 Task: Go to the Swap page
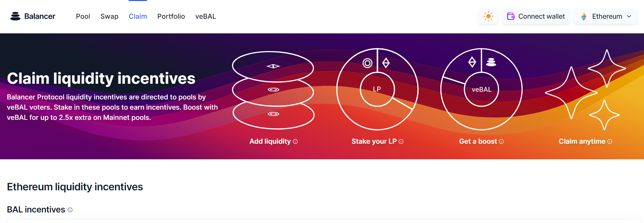tap(109, 16)
